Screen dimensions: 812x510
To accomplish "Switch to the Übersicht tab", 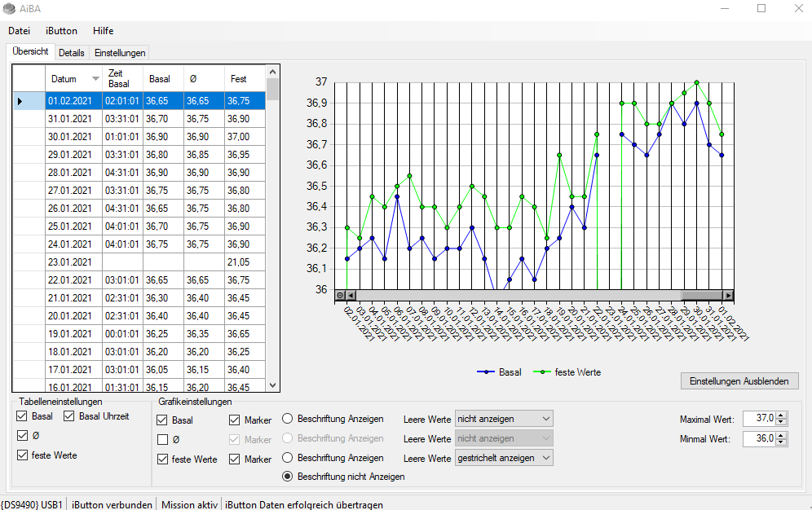I will tap(30, 51).
